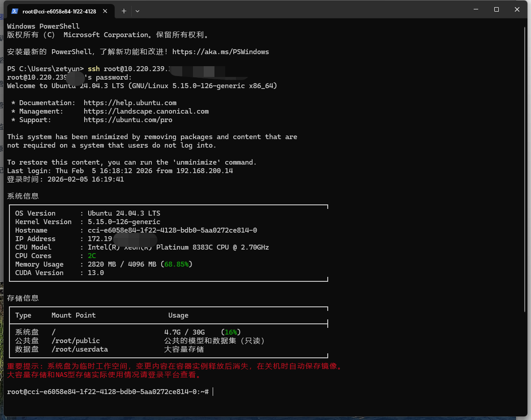Maximize the terminal window
Viewport: 531px width, 420px height.
[497, 9]
